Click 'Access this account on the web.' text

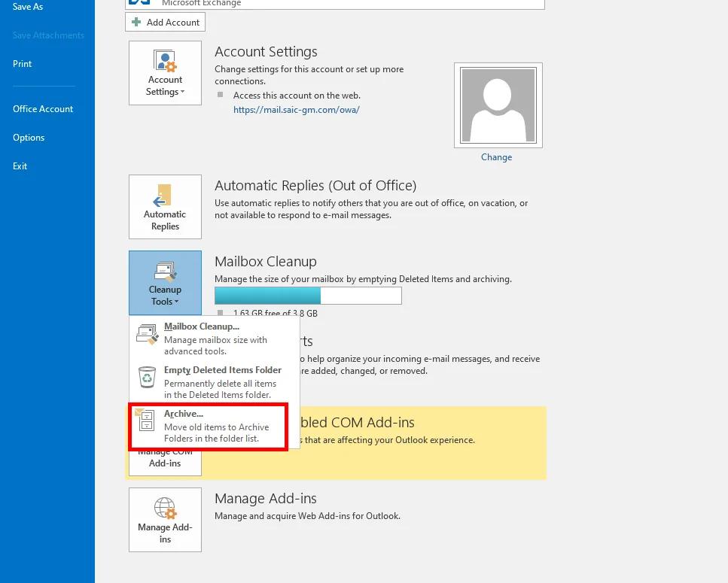click(x=297, y=96)
